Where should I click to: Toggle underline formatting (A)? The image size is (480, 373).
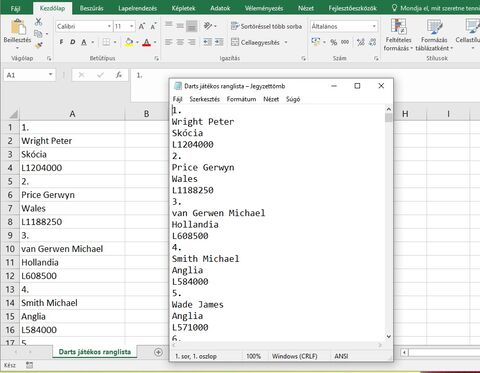click(x=84, y=42)
